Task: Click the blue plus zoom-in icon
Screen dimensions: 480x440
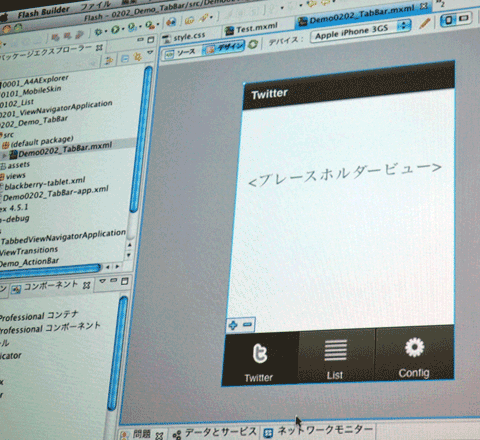Action: pyautogui.click(x=233, y=325)
